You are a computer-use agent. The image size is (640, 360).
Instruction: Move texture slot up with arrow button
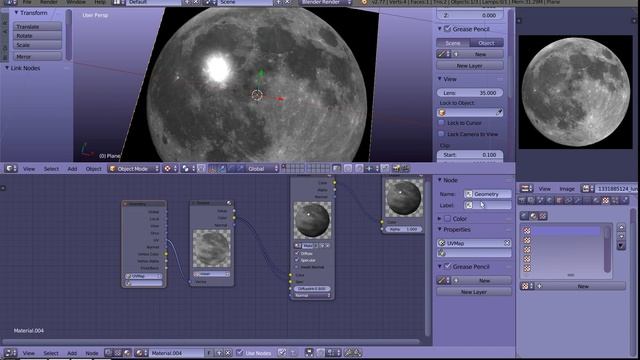pos(621,227)
